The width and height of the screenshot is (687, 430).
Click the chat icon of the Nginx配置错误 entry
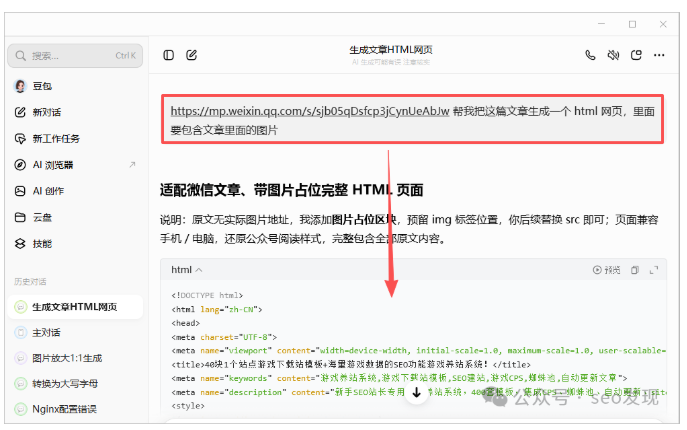pos(20,409)
